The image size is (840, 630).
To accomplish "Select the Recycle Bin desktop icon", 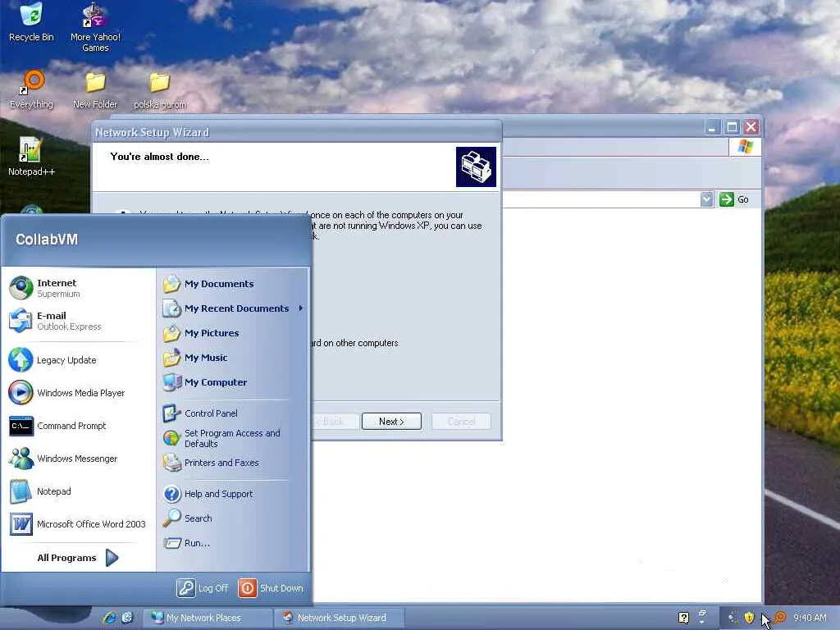I will (31, 22).
